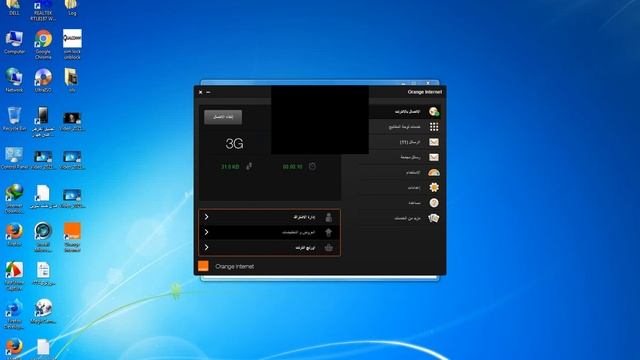
Task: Launch Google Chrome from desktop
Action: coord(43,44)
